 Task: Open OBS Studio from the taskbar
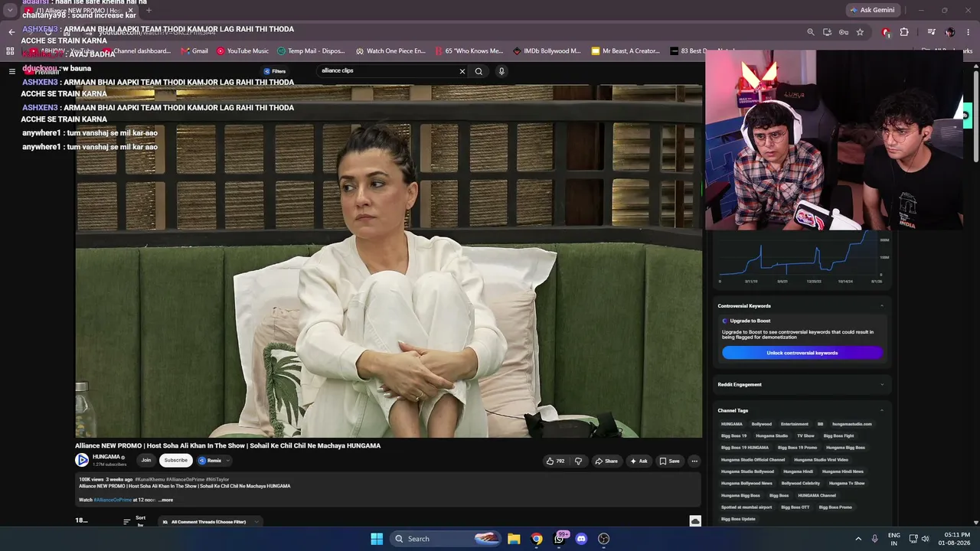(603, 539)
